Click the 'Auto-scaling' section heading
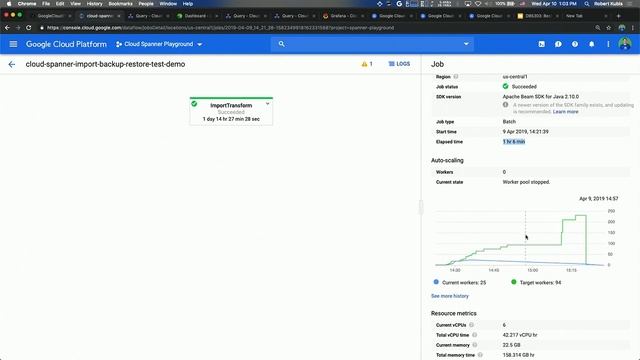The width and height of the screenshot is (640, 360). 447,160
